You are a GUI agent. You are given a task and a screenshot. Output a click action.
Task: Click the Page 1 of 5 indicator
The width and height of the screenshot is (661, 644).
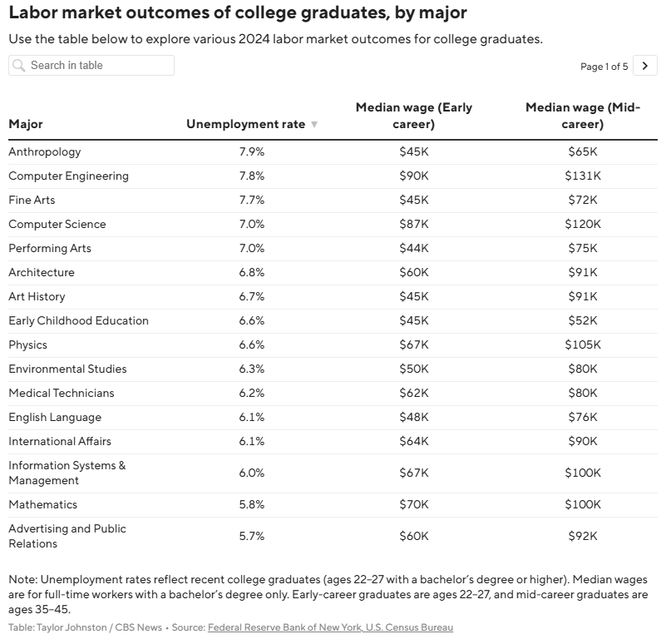coord(604,67)
